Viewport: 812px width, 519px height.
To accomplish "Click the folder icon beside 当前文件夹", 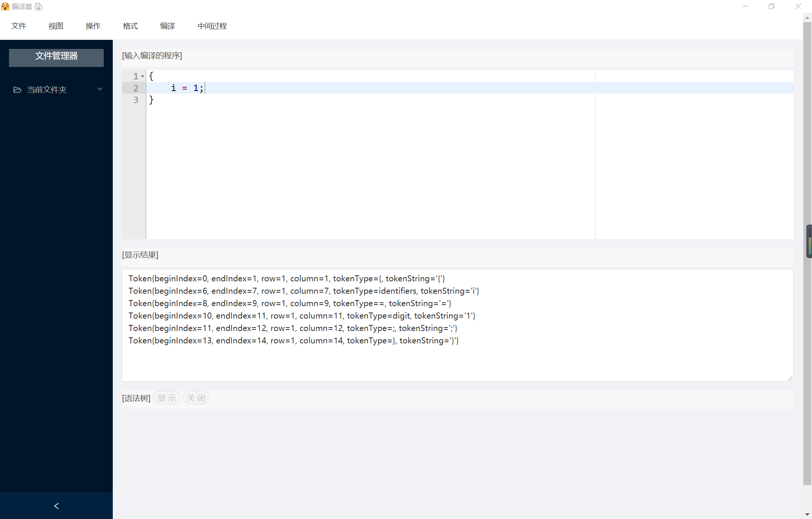I will [17, 90].
